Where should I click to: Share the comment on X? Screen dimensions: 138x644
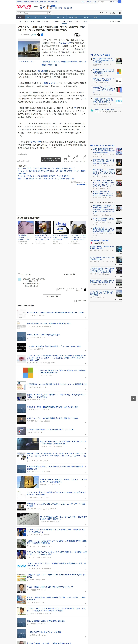pyautogui.click(x=85, y=290)
